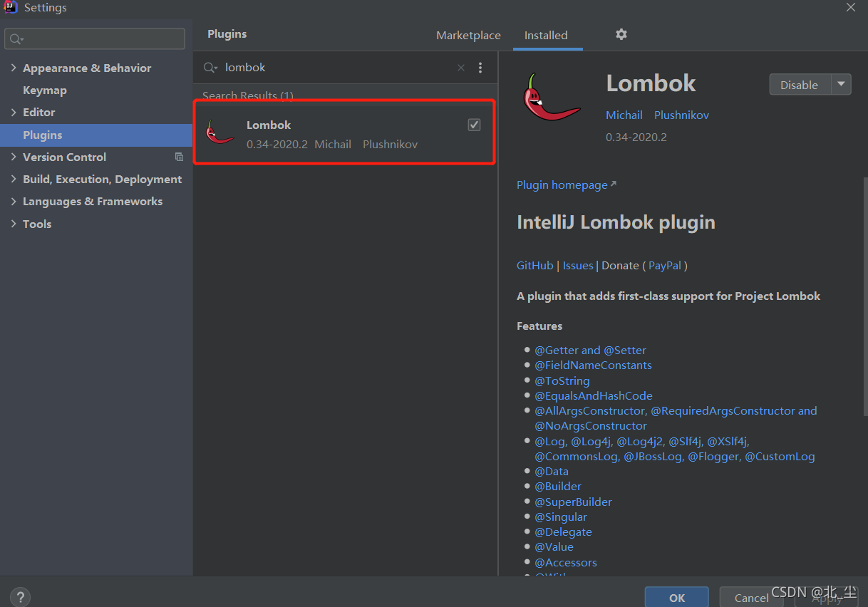The height and width of the screenshot is (607, 868).
Task: Click the small icon beside Version Control
Action: tap(179, 157)
